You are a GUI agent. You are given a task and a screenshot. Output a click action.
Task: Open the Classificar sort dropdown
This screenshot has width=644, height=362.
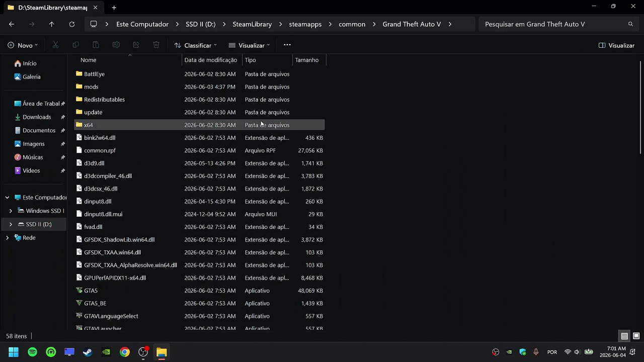[195, 45]
